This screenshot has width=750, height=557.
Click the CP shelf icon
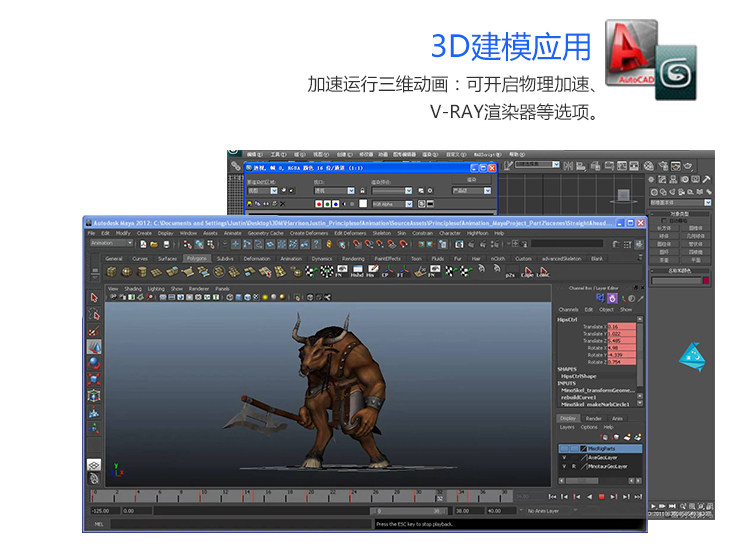point(386,272)
